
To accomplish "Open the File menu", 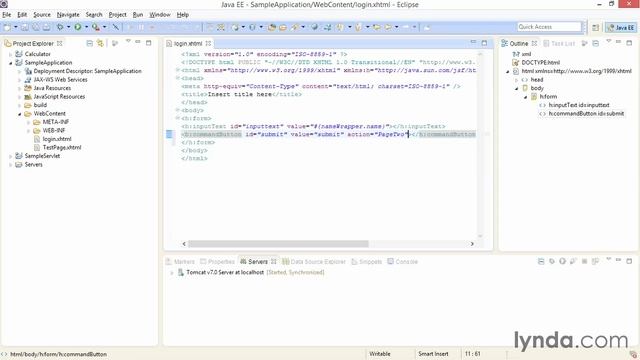I will click(x=7, y=15).
